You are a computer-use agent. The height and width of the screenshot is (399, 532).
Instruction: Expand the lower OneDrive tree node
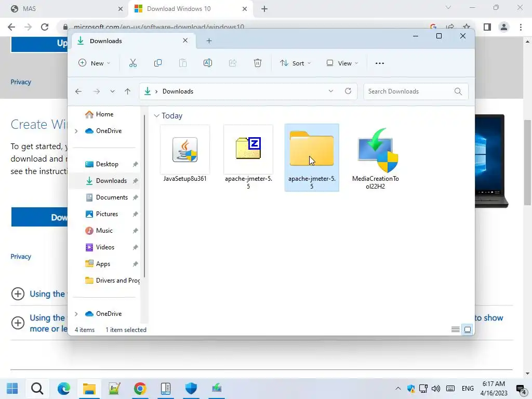[76, 314]
